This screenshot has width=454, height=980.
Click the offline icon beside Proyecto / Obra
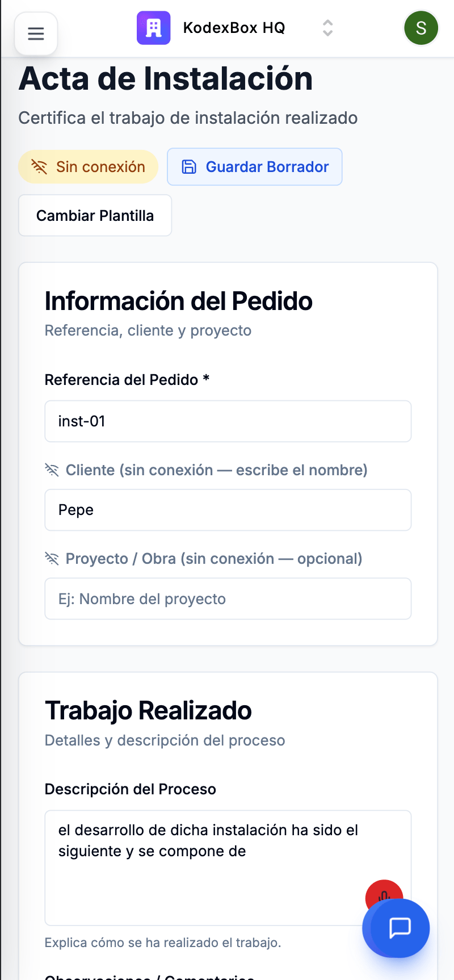coord(52,559)
